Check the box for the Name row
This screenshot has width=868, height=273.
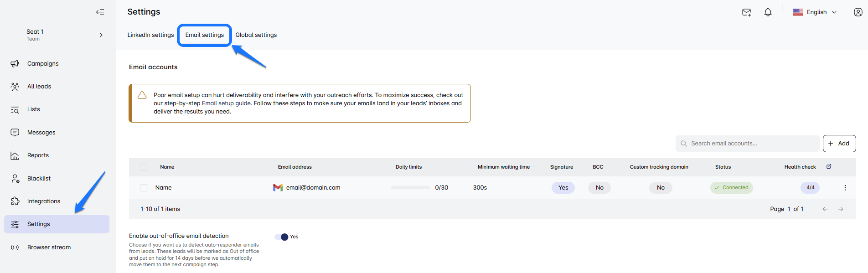(144, 188)
